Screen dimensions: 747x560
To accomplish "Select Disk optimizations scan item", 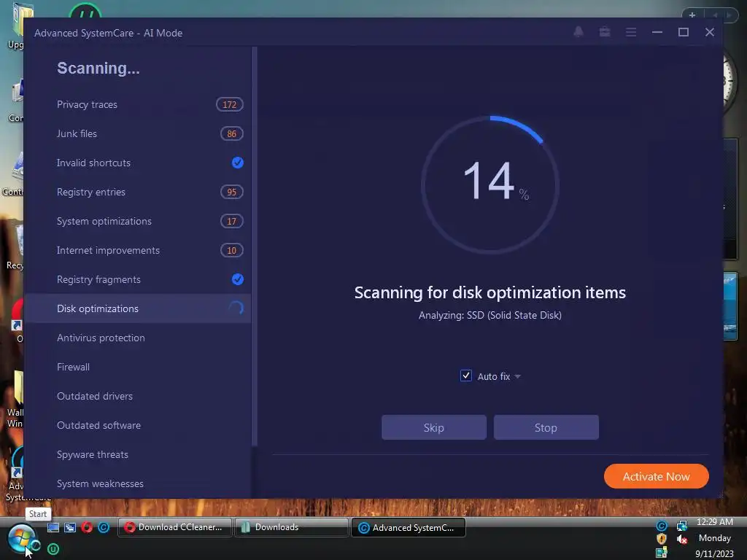I will [137, 308].
